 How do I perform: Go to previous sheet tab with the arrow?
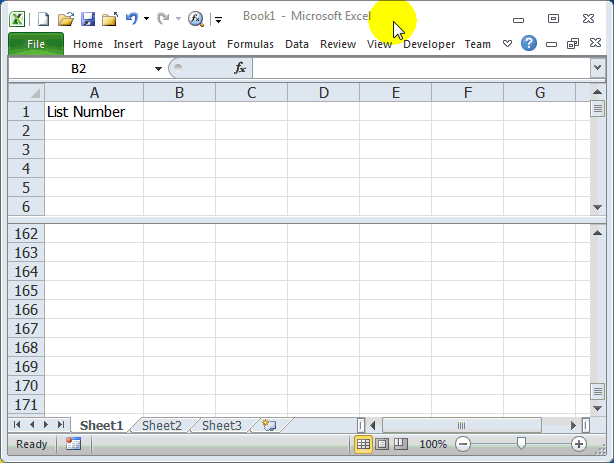point(32,425)
